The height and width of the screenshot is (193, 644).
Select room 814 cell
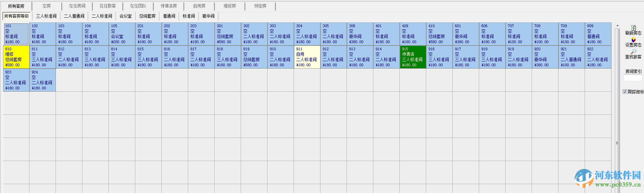click(122, 57)
